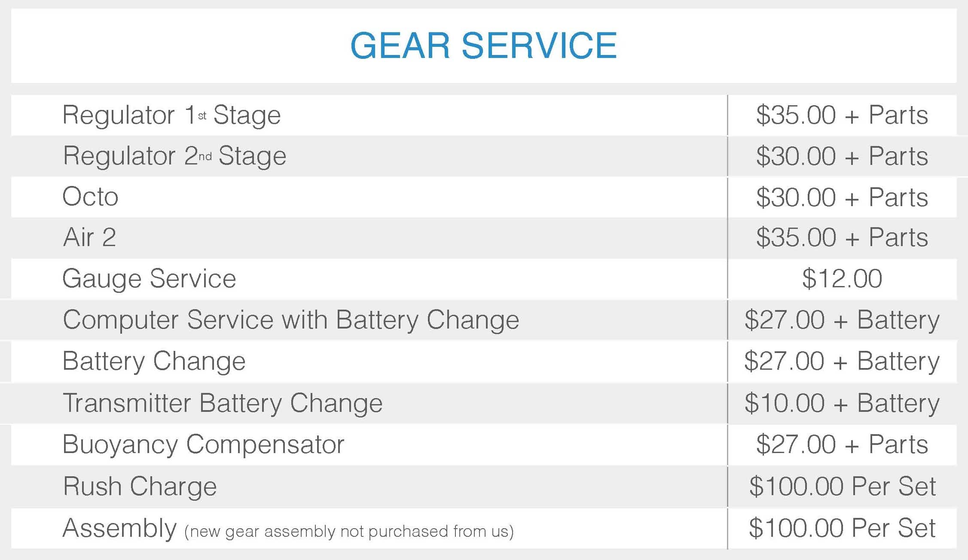Image resolution: width=968 pixels, height=560 pixels.
Task: Click the Octo service label
Action: tap(90, 197)
